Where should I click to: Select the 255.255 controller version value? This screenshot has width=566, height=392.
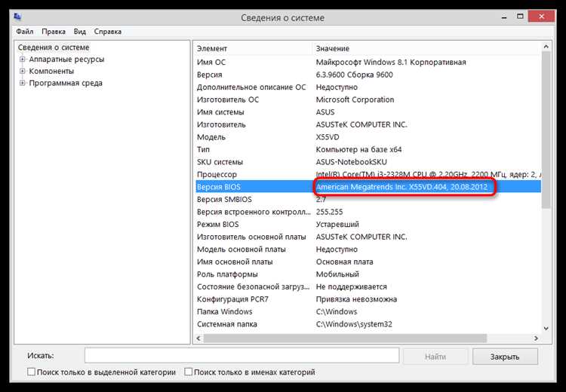(x=329, y=212)
